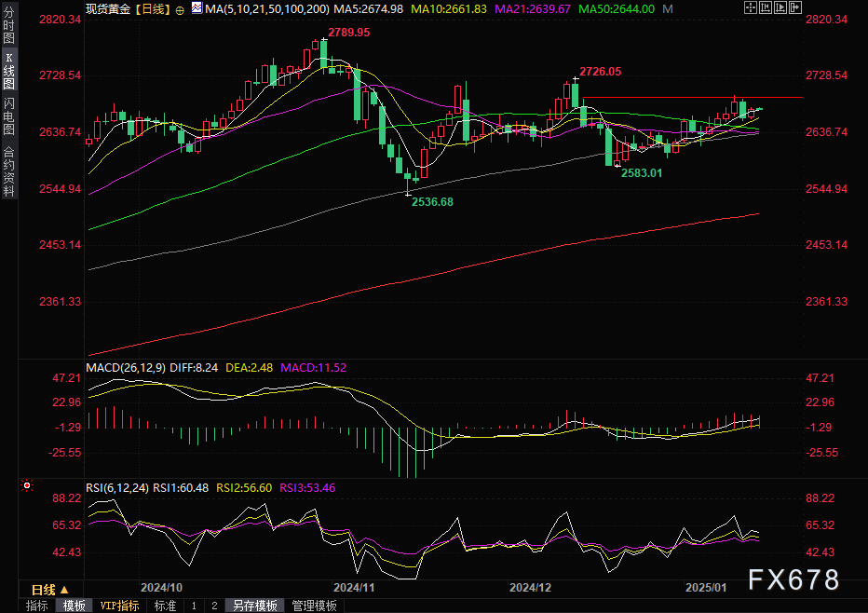Choose template number 2
Viewport: 868px width, 613px height.
(x=214, y=606)
